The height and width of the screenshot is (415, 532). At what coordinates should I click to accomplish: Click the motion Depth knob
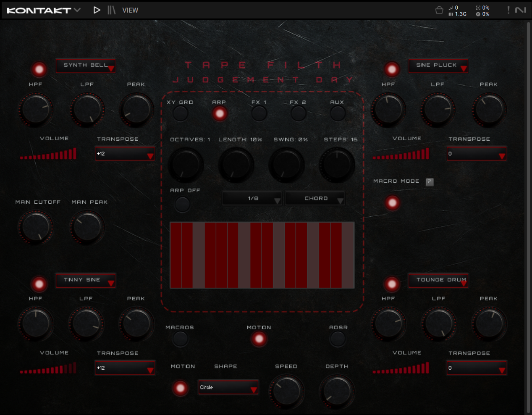(x=337, y=391)
